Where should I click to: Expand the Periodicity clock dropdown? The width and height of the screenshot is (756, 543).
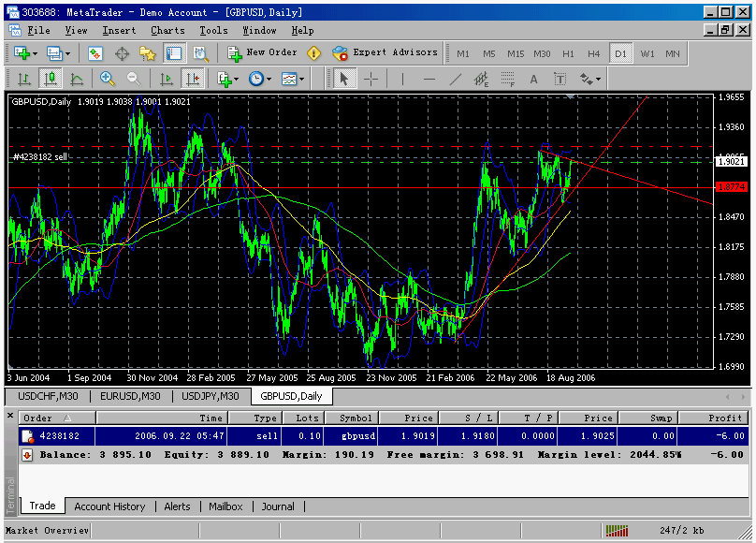click(x=260, y=80)
